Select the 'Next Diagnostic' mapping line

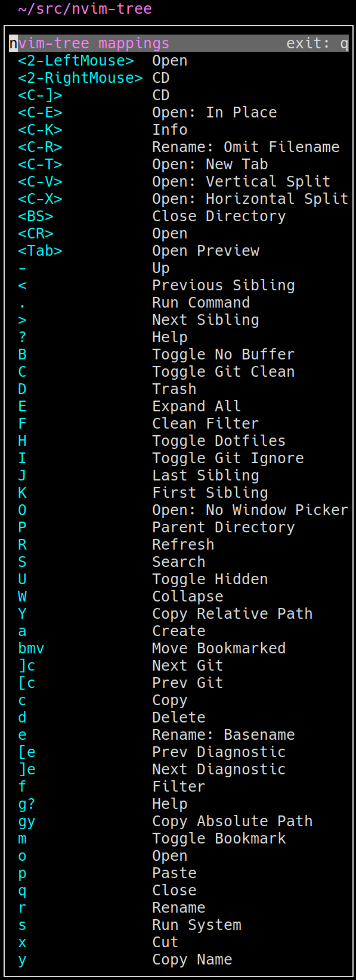click(x=179, y=770)
